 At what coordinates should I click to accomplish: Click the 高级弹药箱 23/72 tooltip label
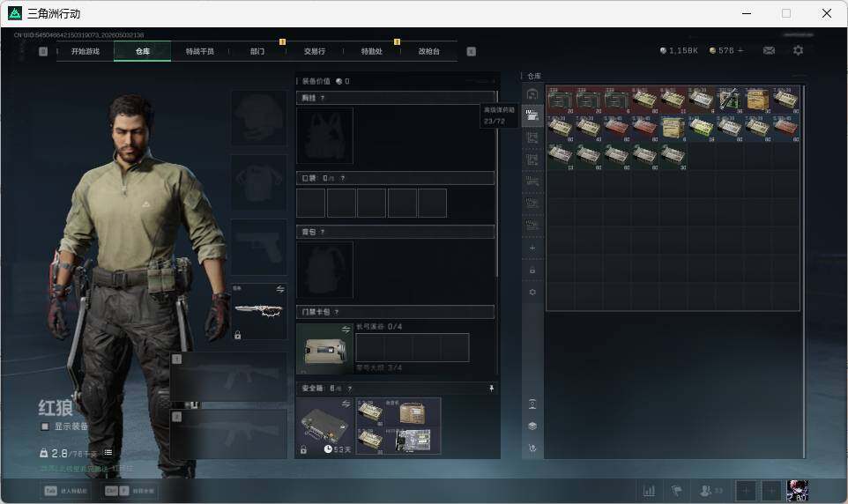pyautogui.click(x=499, y=115)
